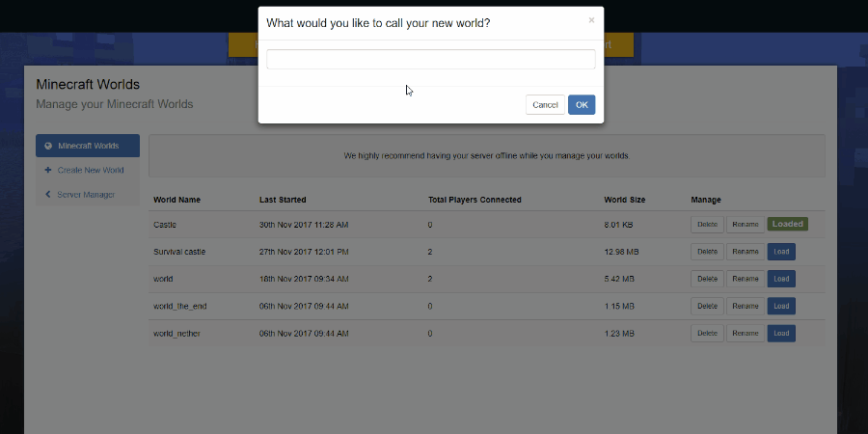
Task: Click the 12.98 MB world size
Action: click(x=621, y=252)
